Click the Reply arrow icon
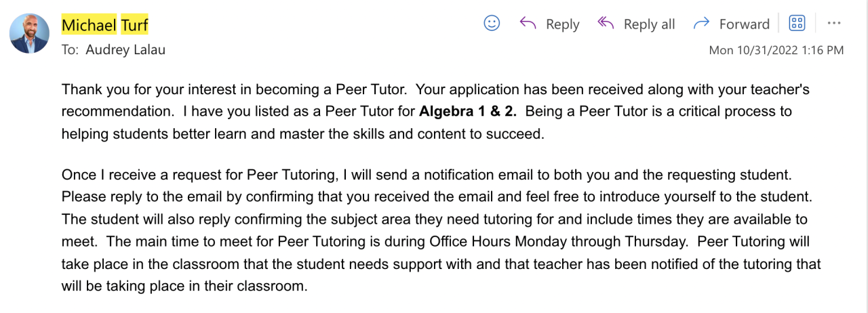Screen dimensions: 868x313 528,23
